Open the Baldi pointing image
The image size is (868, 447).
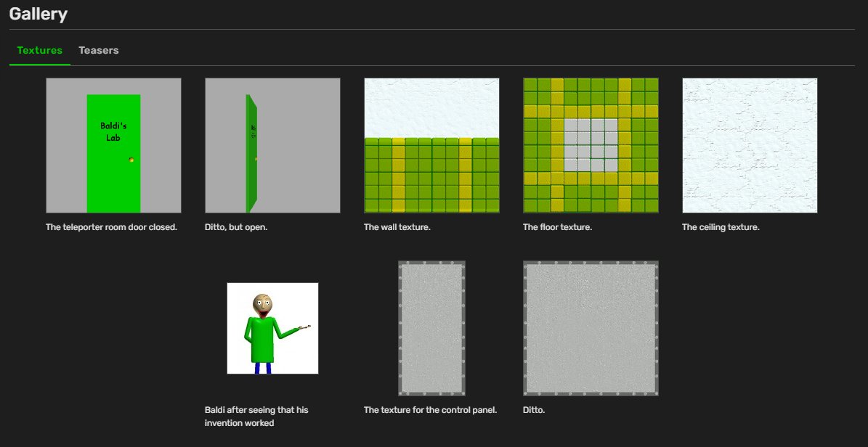click(x=272, y=328)
